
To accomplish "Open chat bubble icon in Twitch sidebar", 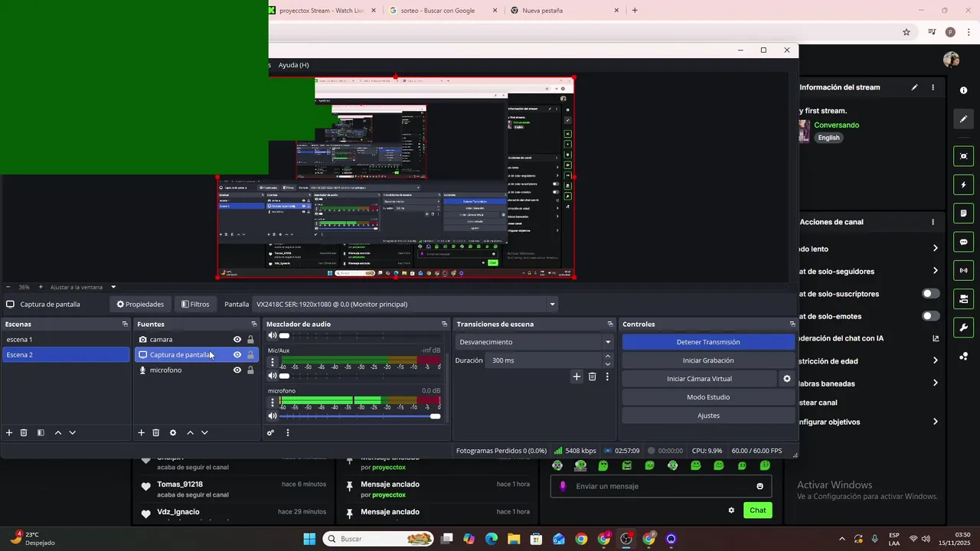I will point(963,242).
